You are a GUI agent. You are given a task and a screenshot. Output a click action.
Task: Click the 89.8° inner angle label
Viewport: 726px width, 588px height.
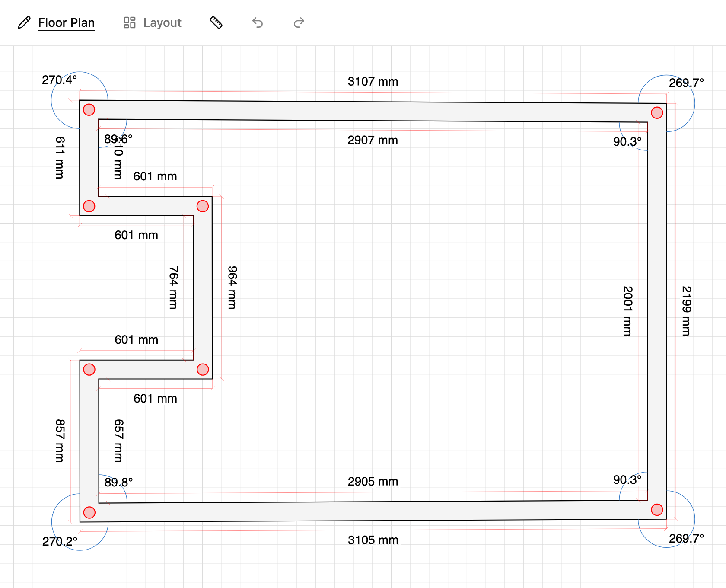pos(118,482)
